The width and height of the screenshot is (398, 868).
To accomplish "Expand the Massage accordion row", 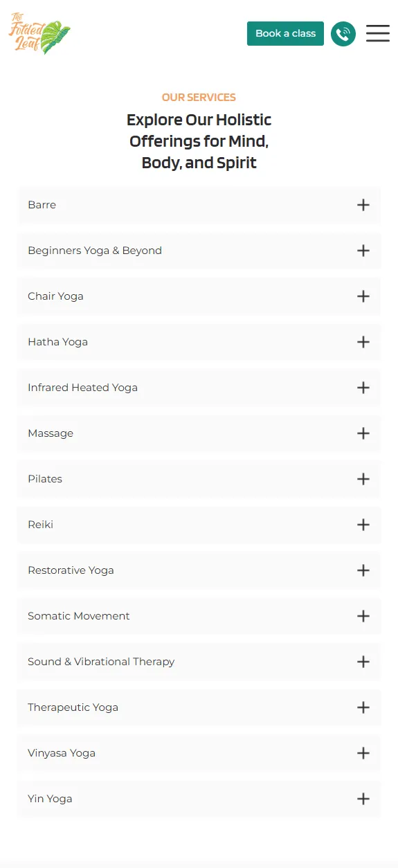I will tap(199, 433).
